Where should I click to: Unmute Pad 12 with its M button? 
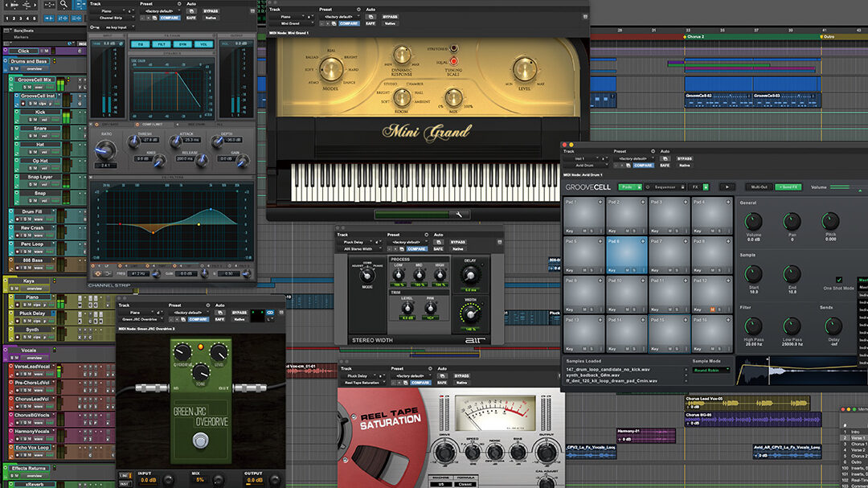tap(712, 310)
